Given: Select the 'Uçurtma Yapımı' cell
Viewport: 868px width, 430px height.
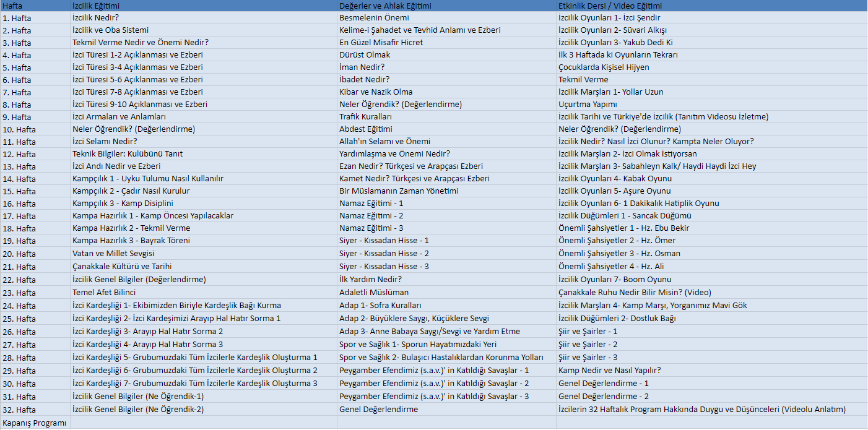Looking at the screenshot, I should (x=711, y=105).
